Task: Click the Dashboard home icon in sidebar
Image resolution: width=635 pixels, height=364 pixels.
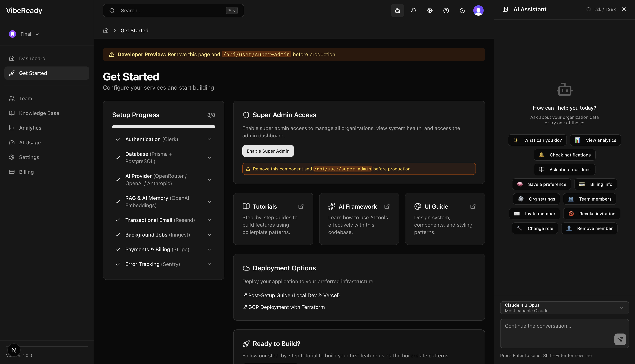Action: pos(12,58)
